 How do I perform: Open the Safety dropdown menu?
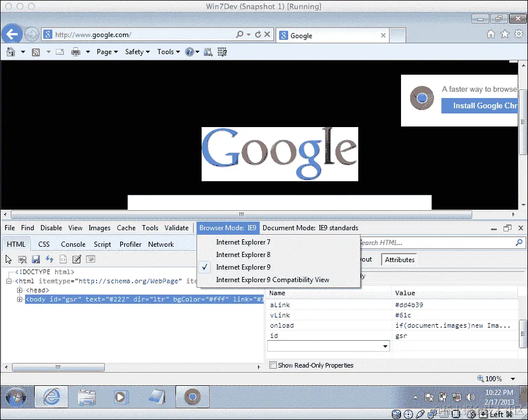(x=137, y=52)
